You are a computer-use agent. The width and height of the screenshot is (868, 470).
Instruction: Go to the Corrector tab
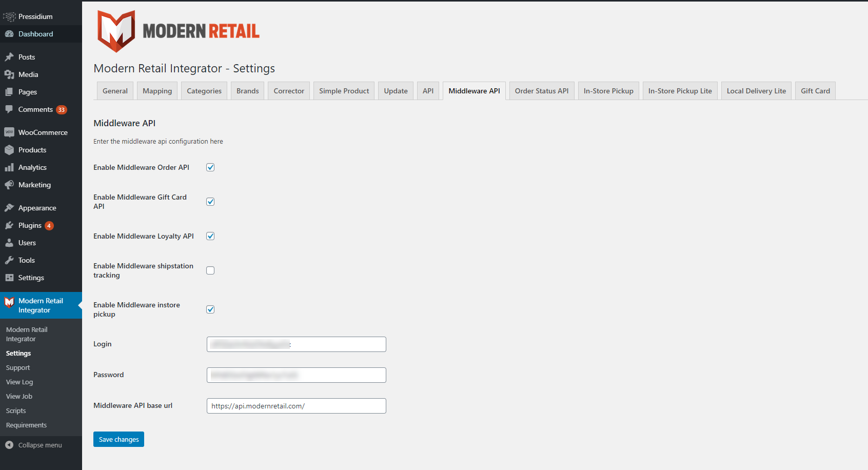[289, 91]
